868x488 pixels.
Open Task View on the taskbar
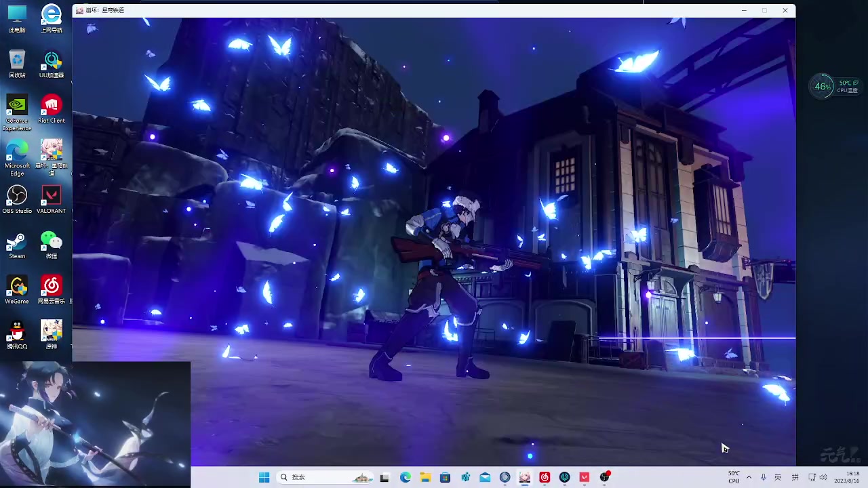click(x=384, y=477)
